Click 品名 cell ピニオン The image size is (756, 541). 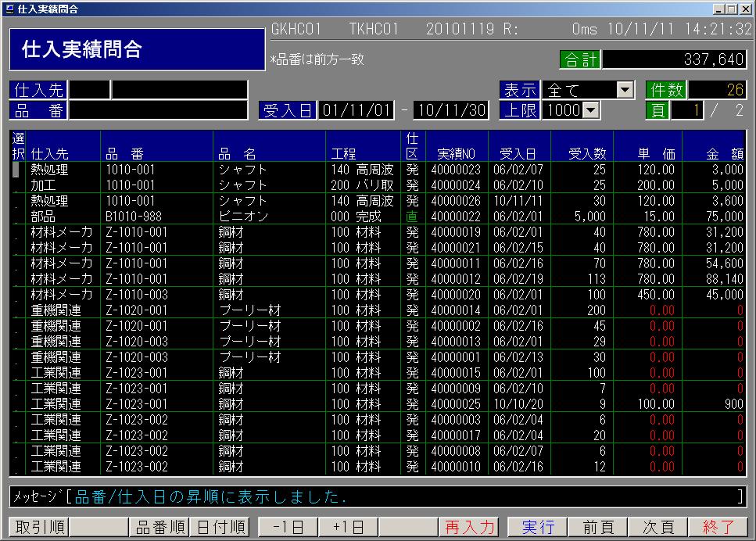(243, 217)
